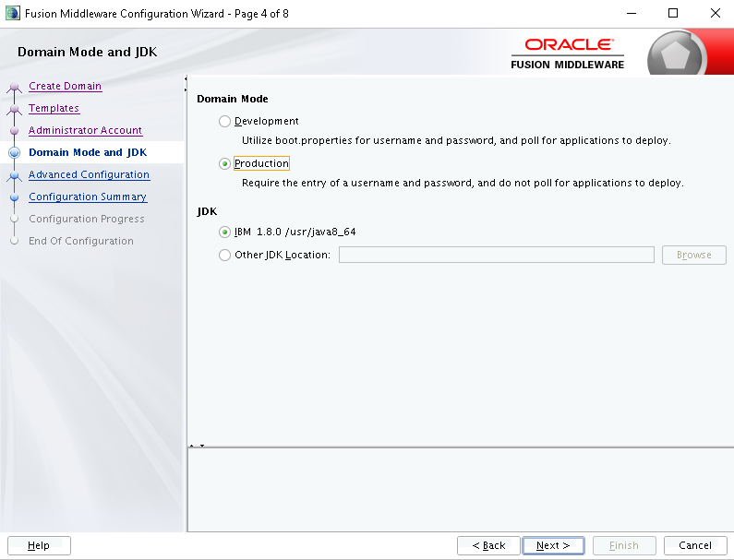Click the Advanced Configuration step node icon
734x560 pixels.
pos(15,176)
